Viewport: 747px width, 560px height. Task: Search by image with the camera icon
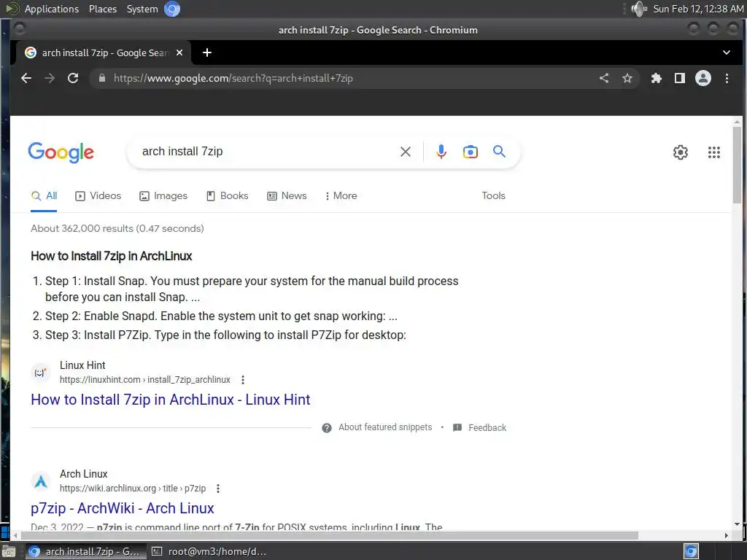point(471,152)
